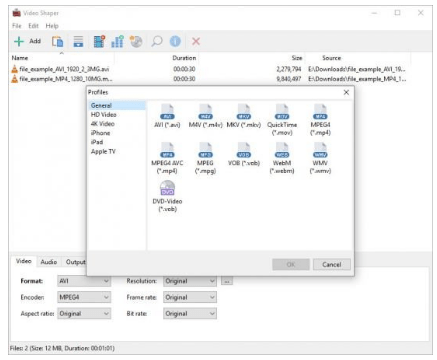This screenshot has width=437, height=360.
Task: Open the Help menu
Action: click(x=52, y=26)
